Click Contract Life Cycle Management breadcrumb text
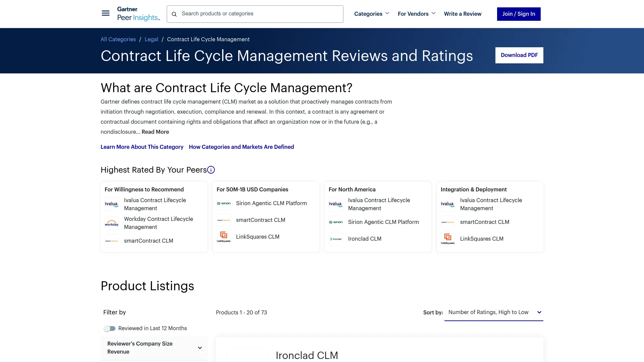The image size is (644, 362). [x=208, y=39]
